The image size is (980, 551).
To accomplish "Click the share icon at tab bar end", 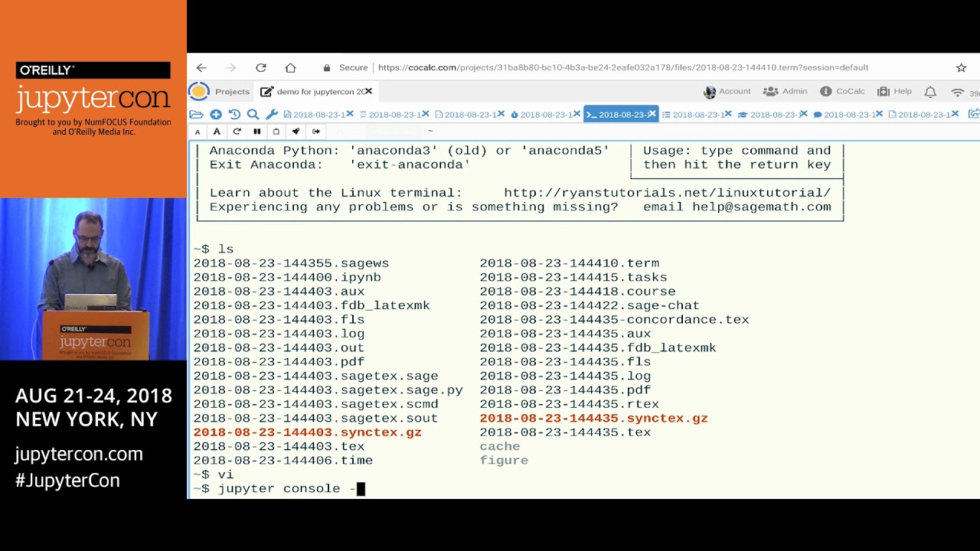I will point(973,115).
